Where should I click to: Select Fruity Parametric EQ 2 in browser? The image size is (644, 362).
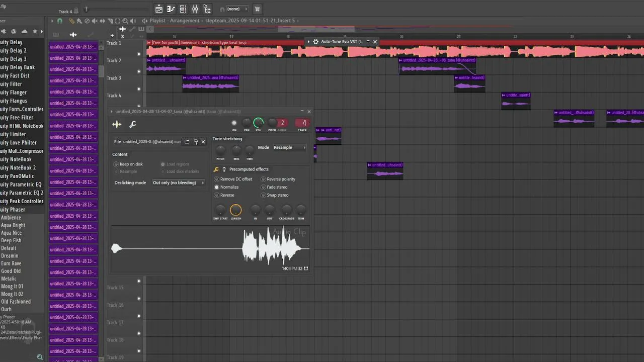click(x=22, y=193)
